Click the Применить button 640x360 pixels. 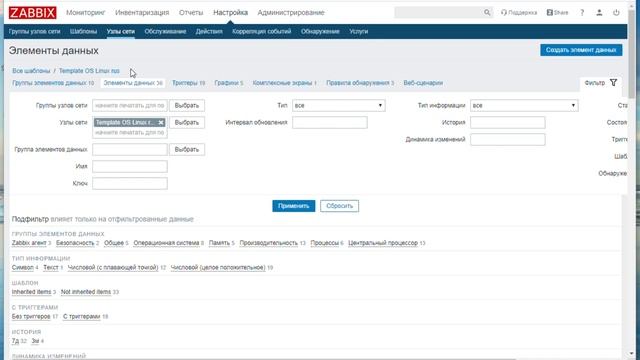click(293, 206)
